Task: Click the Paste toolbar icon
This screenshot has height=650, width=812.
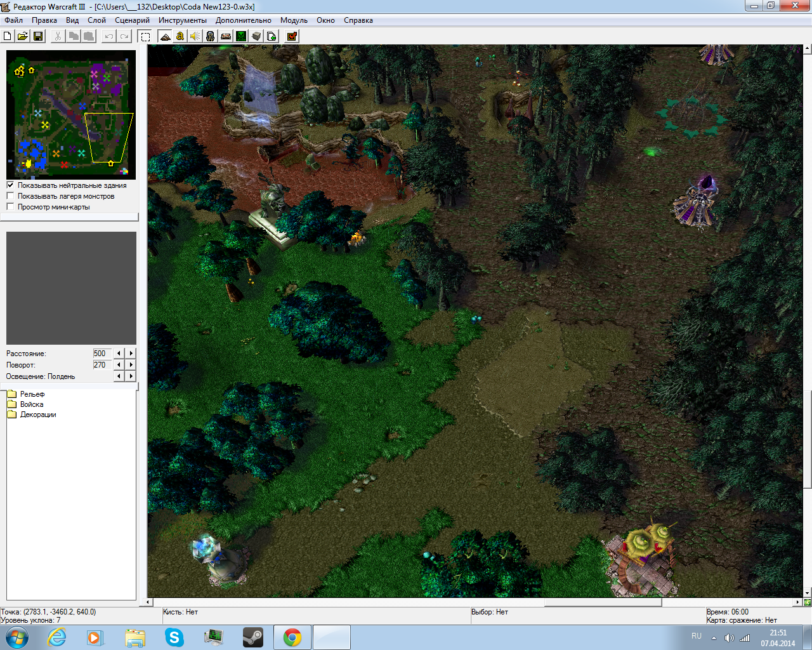Action: click(x=89, y=36)
